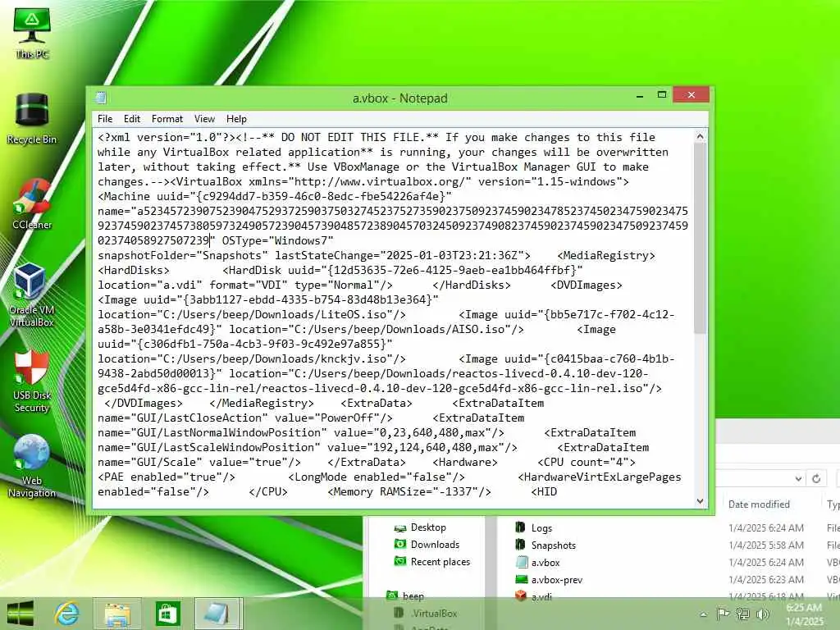The image size is (840, 630).
Task: Refresh the Explorer folder view
Action: click(816, 478)
